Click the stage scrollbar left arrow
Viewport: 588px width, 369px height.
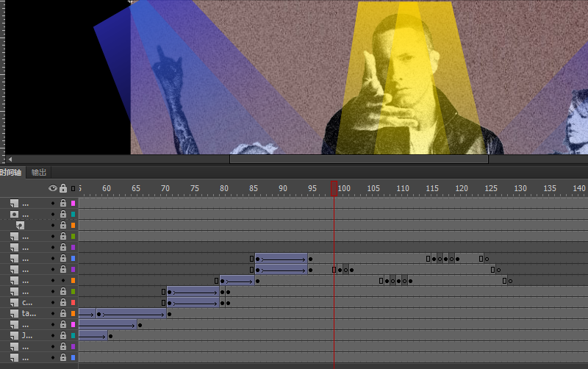point(10,160)
